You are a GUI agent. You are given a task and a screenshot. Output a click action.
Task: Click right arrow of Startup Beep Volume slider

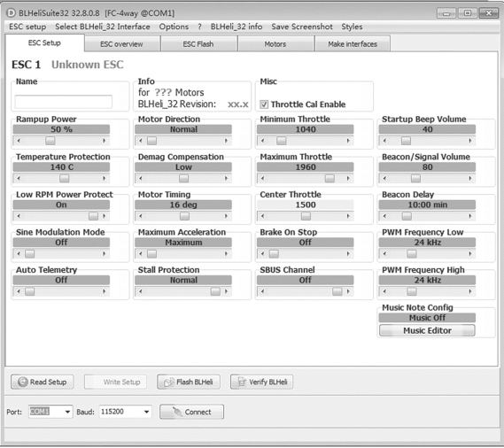click(x=470, y=141)
